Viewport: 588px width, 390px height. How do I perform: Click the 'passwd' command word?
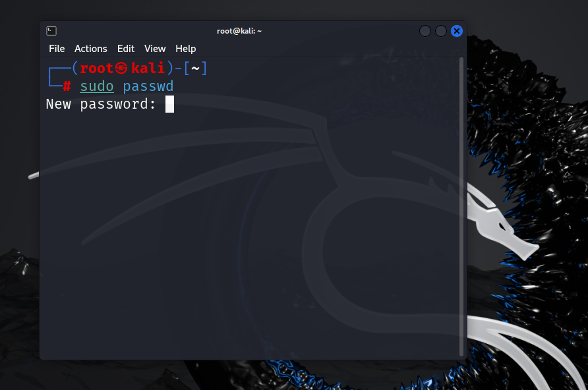[148, 86]
